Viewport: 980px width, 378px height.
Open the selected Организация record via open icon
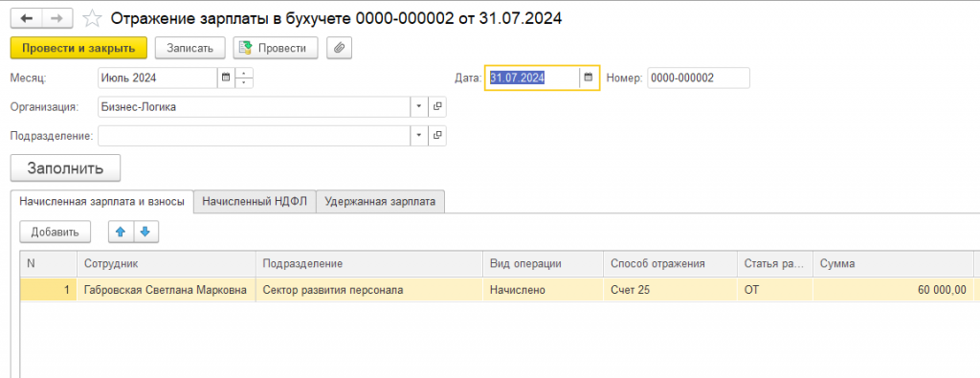pyautogui.click(x=437, y=107)
